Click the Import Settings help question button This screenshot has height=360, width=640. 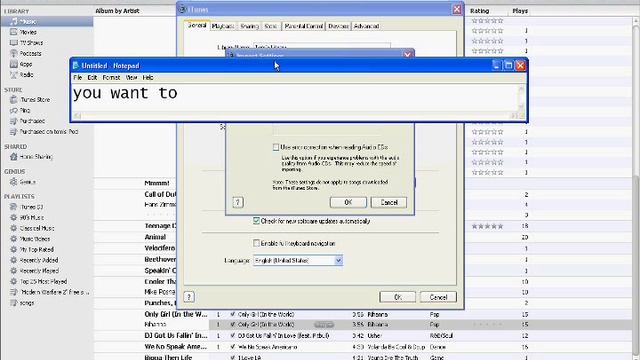(x=238, y=202)
